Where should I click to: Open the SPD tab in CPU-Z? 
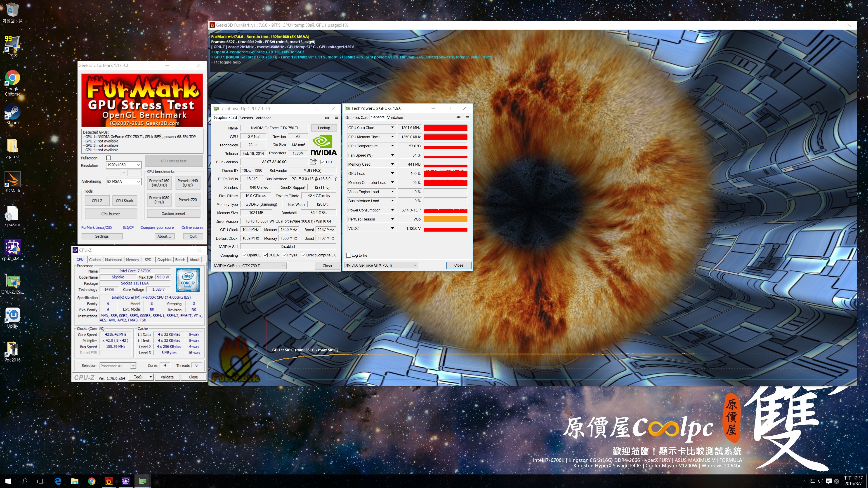pyautogui.click(x=148, y=260)
